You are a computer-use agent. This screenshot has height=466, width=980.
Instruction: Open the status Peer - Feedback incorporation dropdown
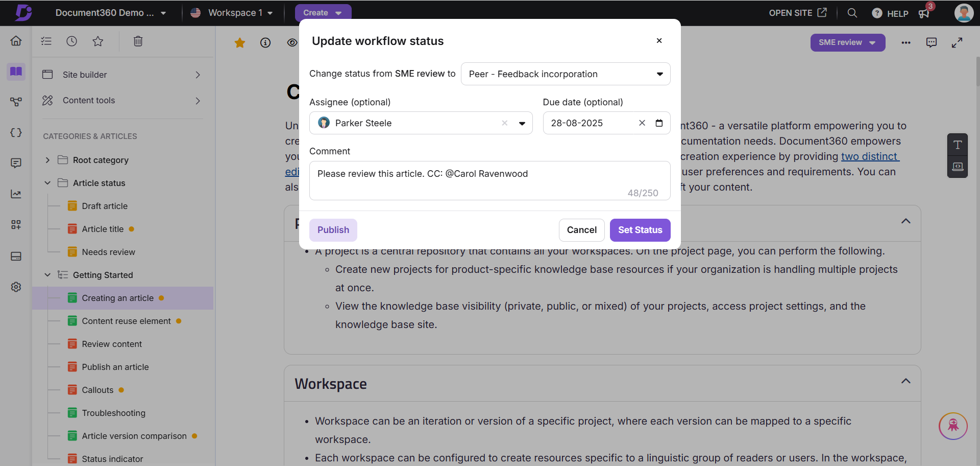[x=566, y=74]
